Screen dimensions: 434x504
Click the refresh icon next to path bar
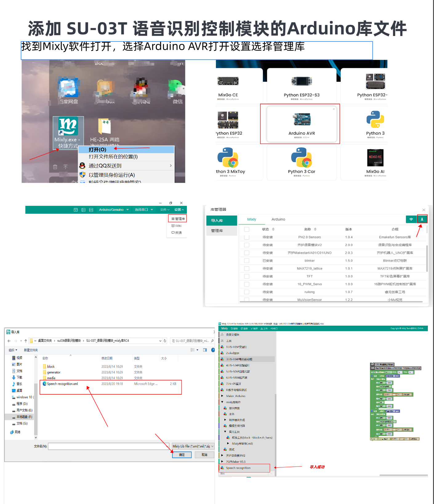point(165,341)
